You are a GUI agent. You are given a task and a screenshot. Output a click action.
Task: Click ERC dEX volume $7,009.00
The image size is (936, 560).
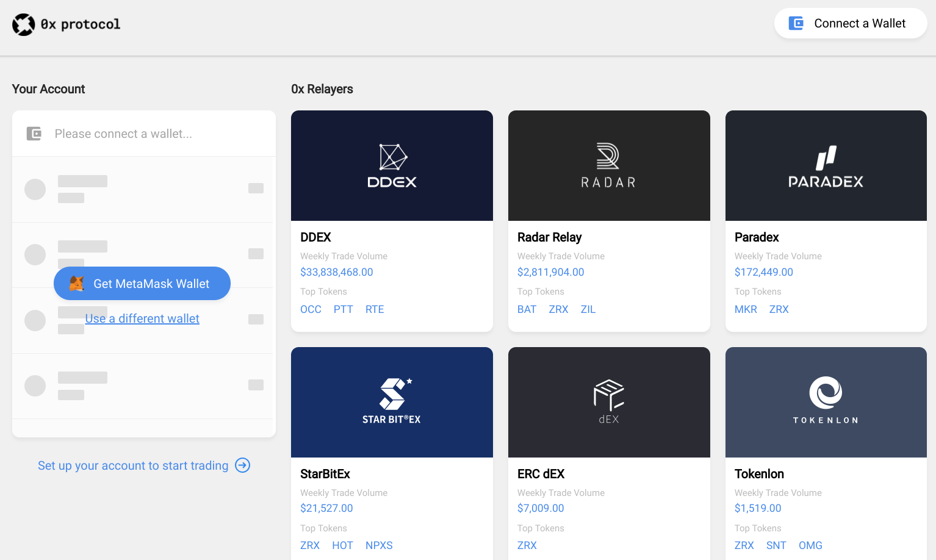(x=541, y=508)
